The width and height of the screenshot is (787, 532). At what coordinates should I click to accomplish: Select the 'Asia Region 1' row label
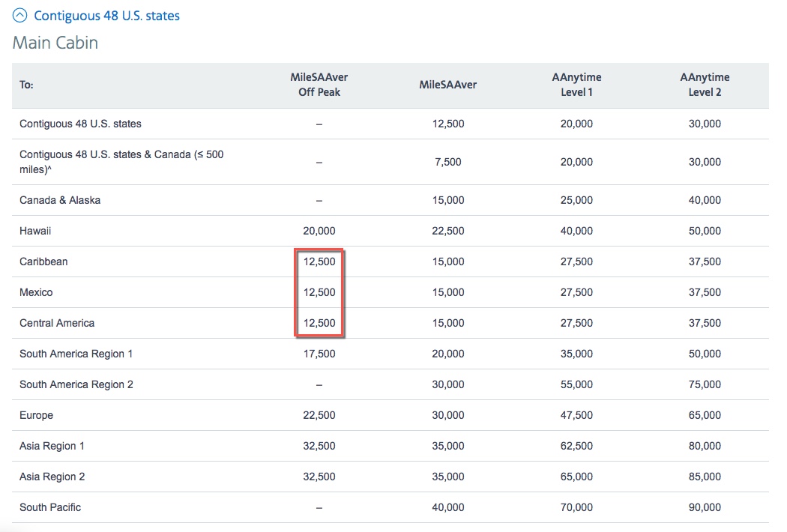pyautogui.click(x=52, y=446)
